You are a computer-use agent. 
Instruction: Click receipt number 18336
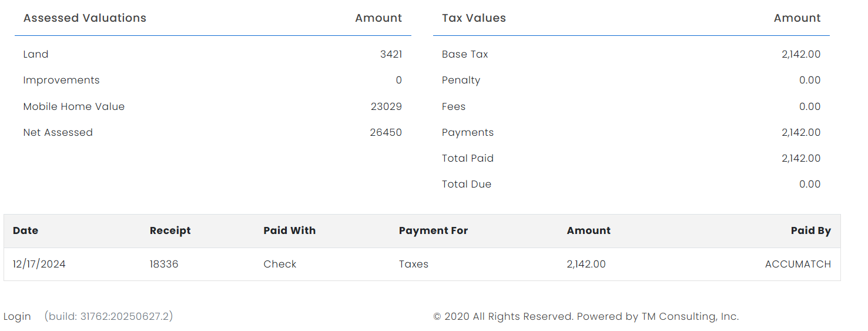(164, 264)
